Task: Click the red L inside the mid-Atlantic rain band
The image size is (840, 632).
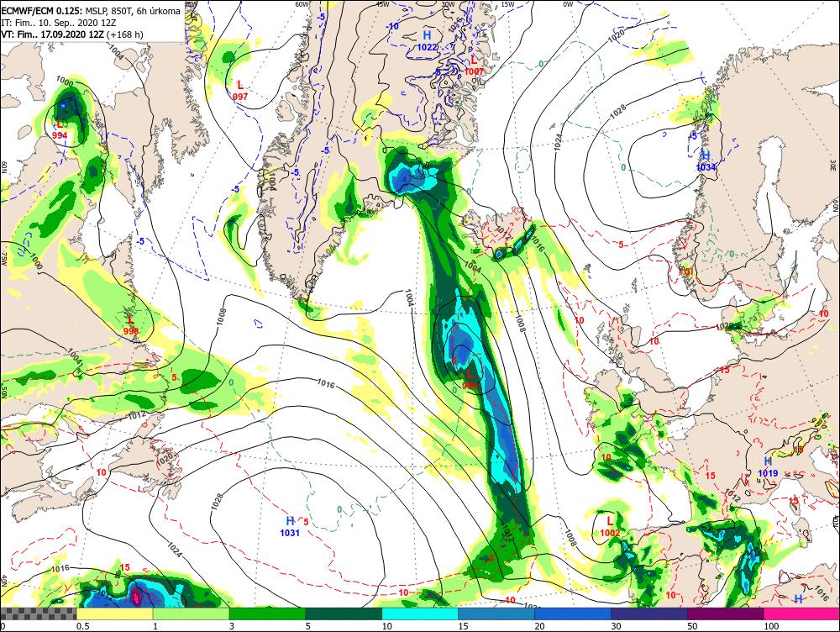Action: tap(470, 373)
